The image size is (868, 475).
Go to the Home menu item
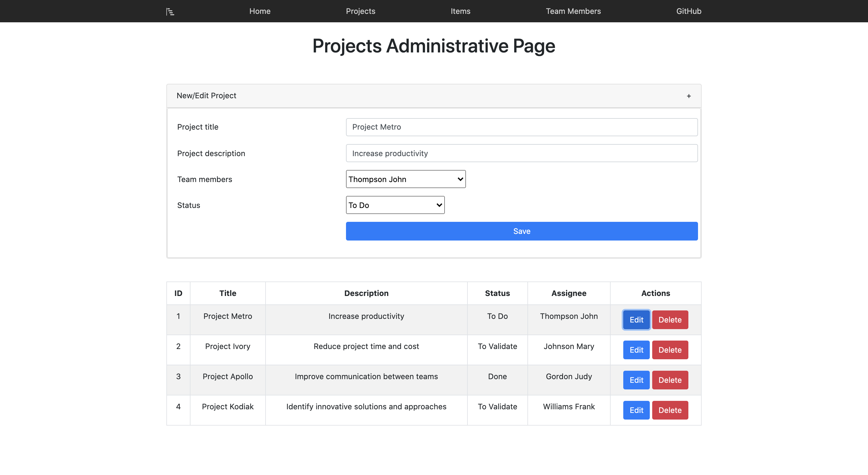coord(259,11)
